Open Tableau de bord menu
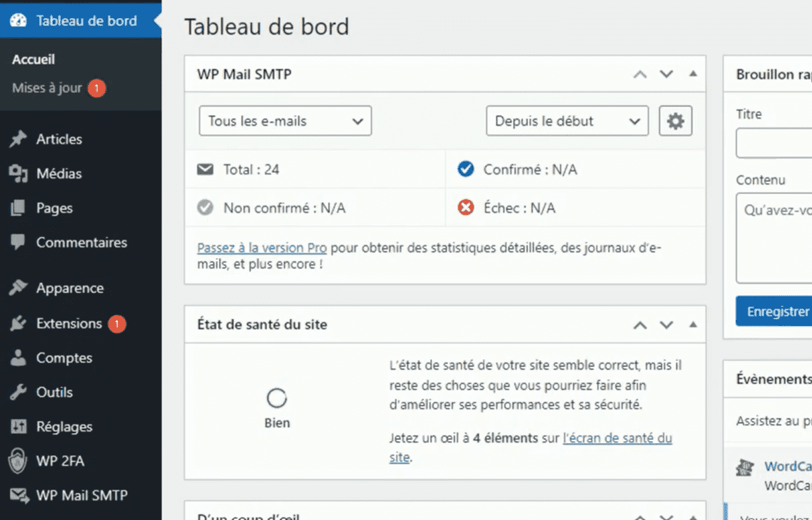This screenshot has height=520, width=812. pyautogui.click(x=81, y=21)
